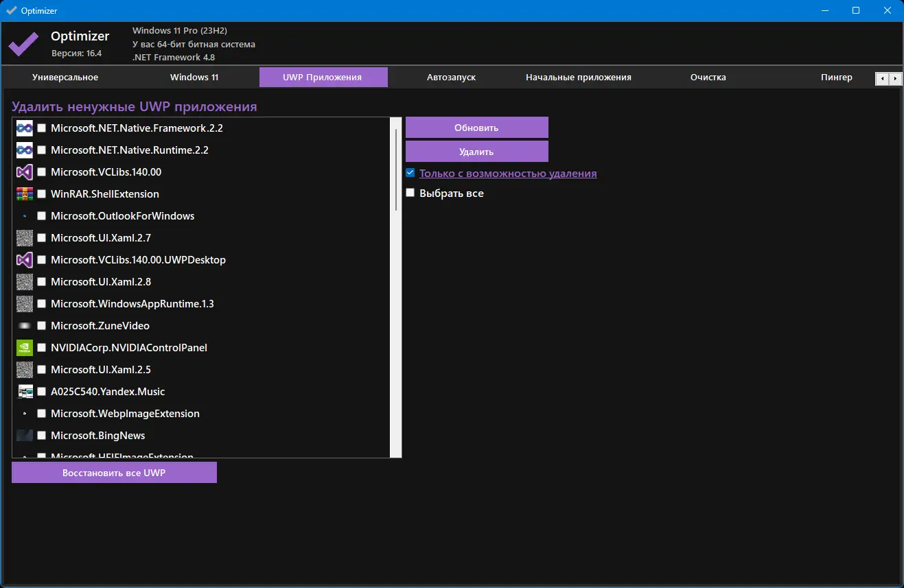Tick the Microsoft.NET.Native.Runtime.2.2 checkbox
This screenshot has height=588, width=904.
pos(42,150)
